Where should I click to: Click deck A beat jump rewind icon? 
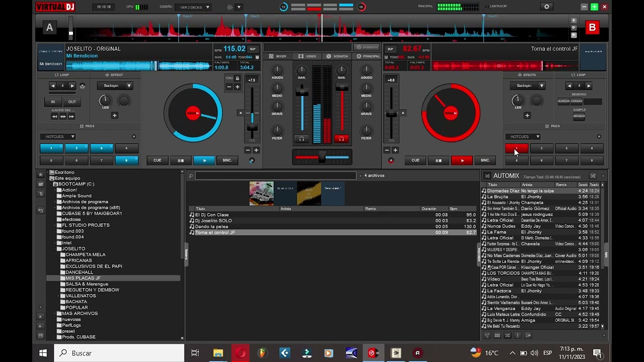point(54,116)
